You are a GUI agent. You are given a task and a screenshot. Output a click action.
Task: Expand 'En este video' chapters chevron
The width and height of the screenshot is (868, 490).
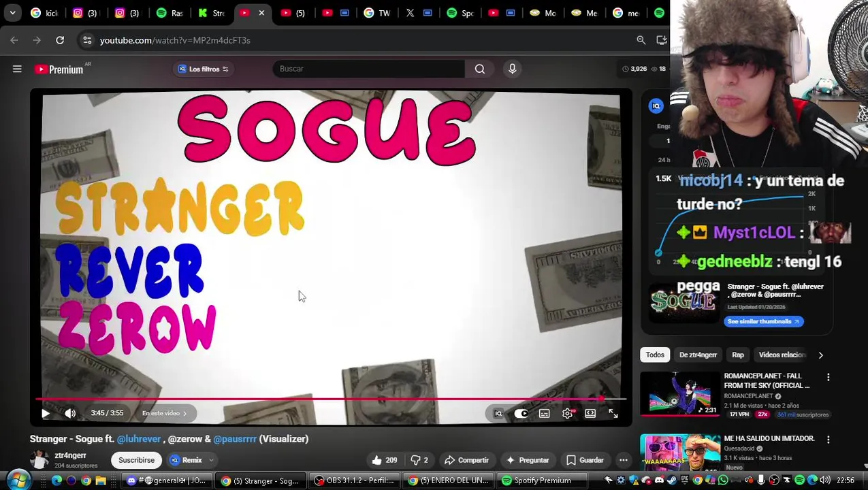coord(184,413)
